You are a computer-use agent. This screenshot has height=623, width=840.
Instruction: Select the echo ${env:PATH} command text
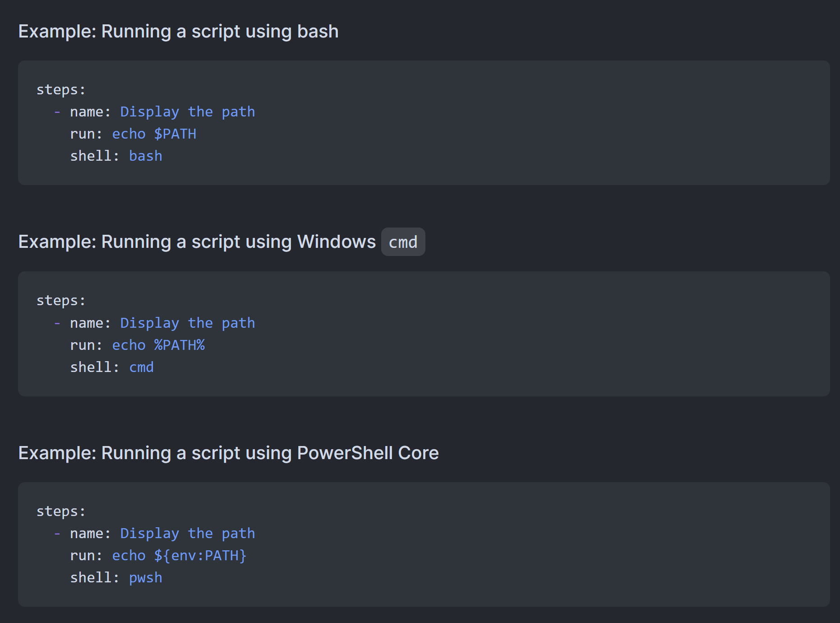(179, 555)
